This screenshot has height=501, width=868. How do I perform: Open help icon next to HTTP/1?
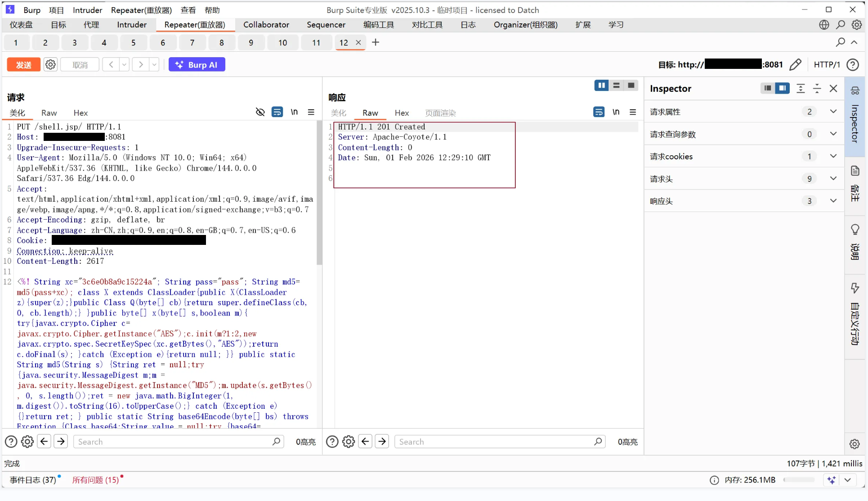click(x=853, y=64)
